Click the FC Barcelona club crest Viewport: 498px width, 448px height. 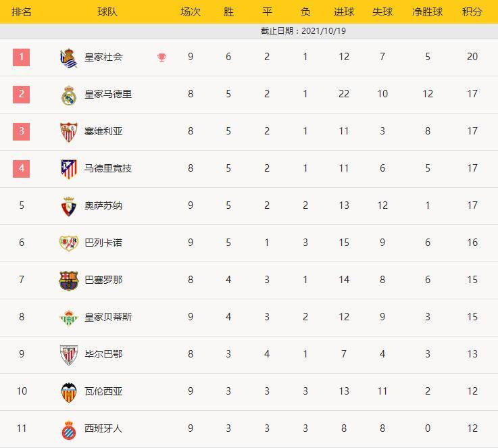coord(69,280)
